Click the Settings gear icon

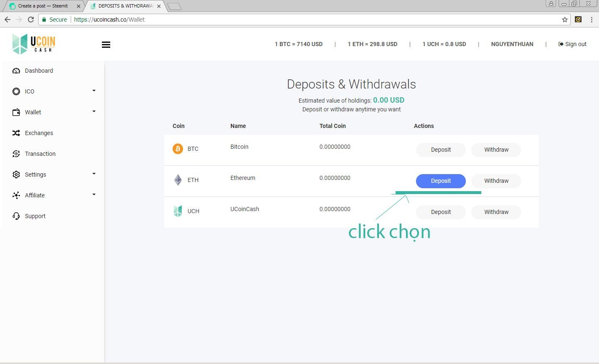click(x=16, y=175)
